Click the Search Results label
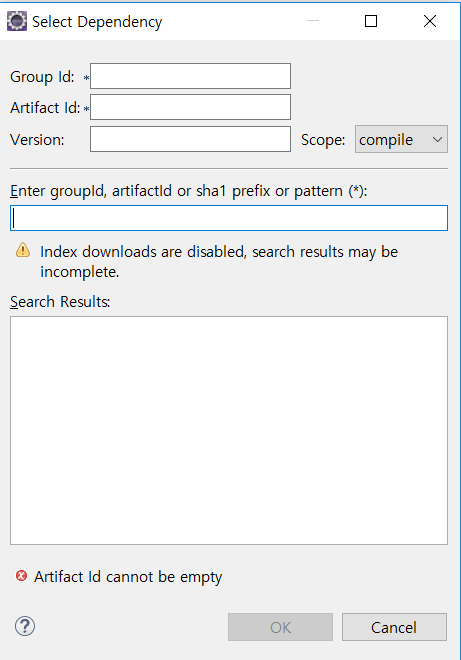 pos(60,302)
